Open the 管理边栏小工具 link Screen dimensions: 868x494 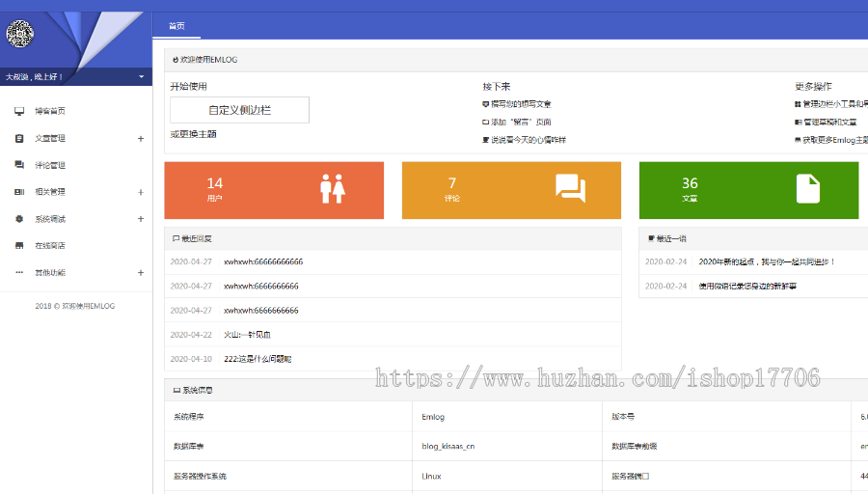835,104
